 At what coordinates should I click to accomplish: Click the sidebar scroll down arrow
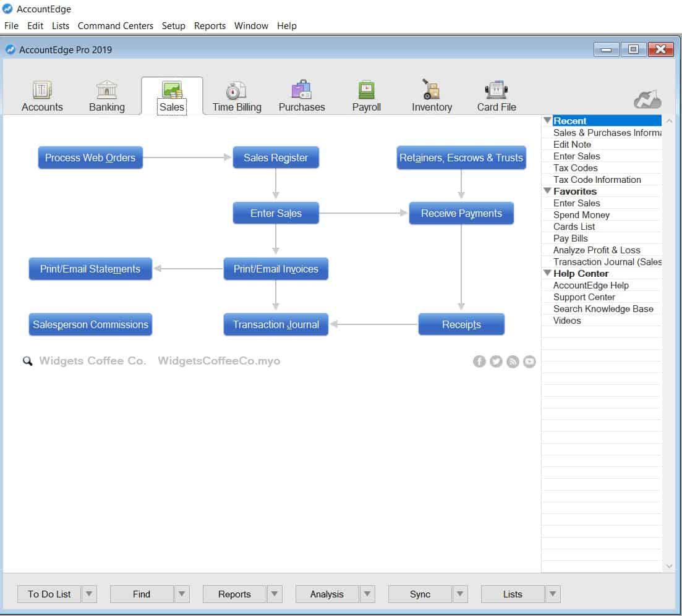click(x=669, y=566)
